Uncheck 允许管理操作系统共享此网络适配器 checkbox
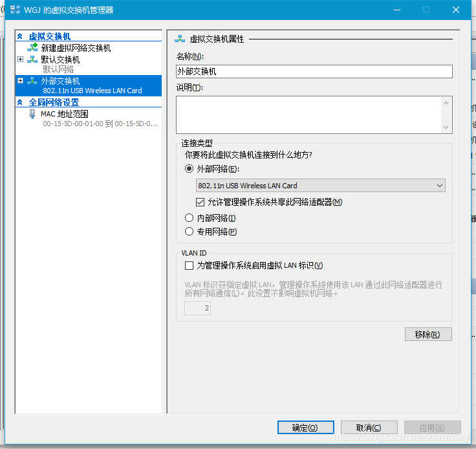Viewport: 476px width, 449px height. (200, 202)
